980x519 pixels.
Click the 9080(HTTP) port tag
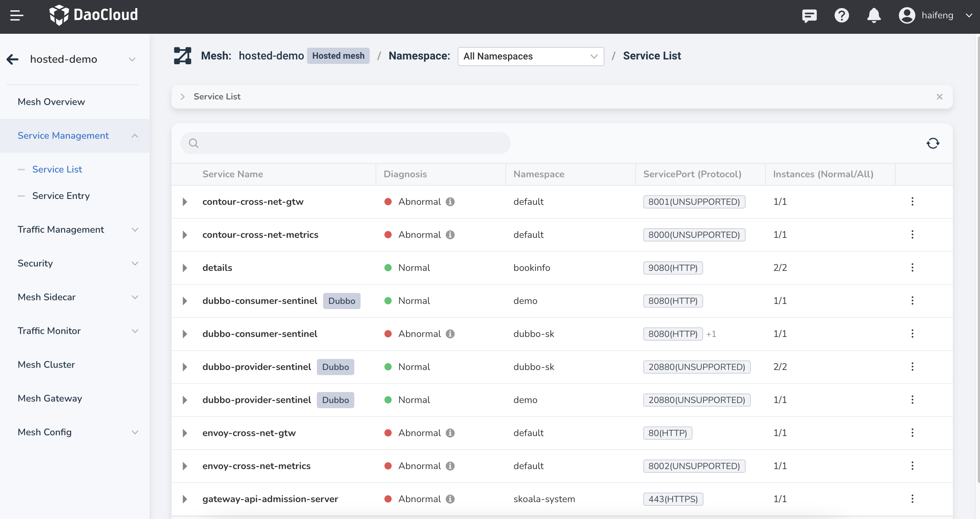[x=673, y=268]
